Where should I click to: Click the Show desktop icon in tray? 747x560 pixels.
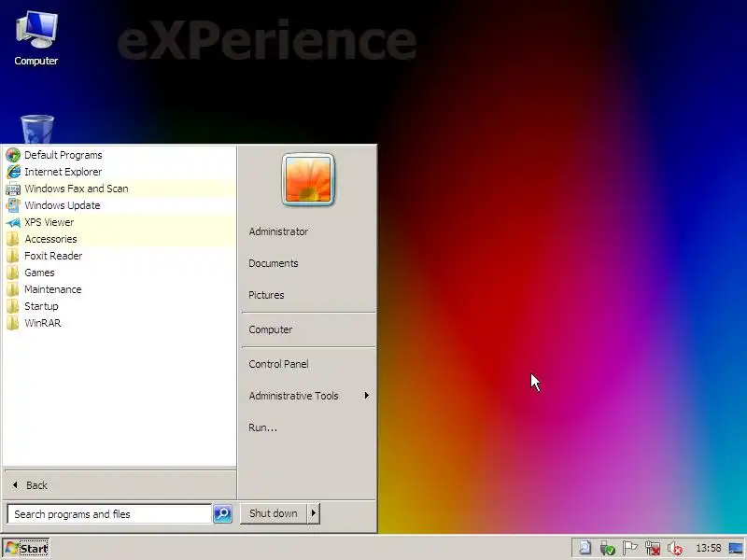(736, 548)
